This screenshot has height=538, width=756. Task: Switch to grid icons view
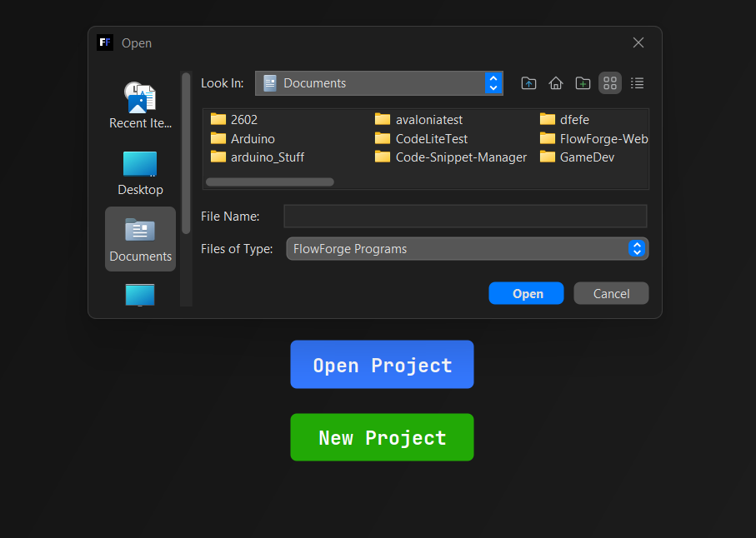[610, 83]
